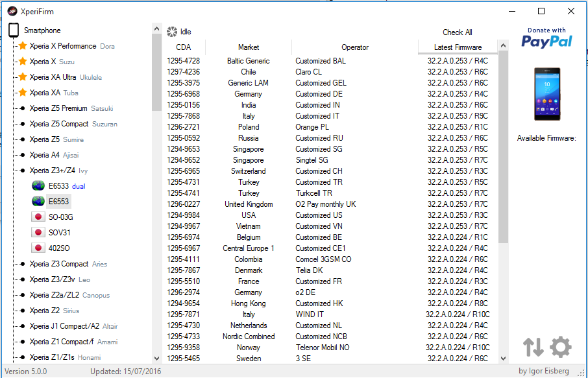Click the Japan flag icon beside 402SO
The image size is (588, 378).
pos(38,248)
